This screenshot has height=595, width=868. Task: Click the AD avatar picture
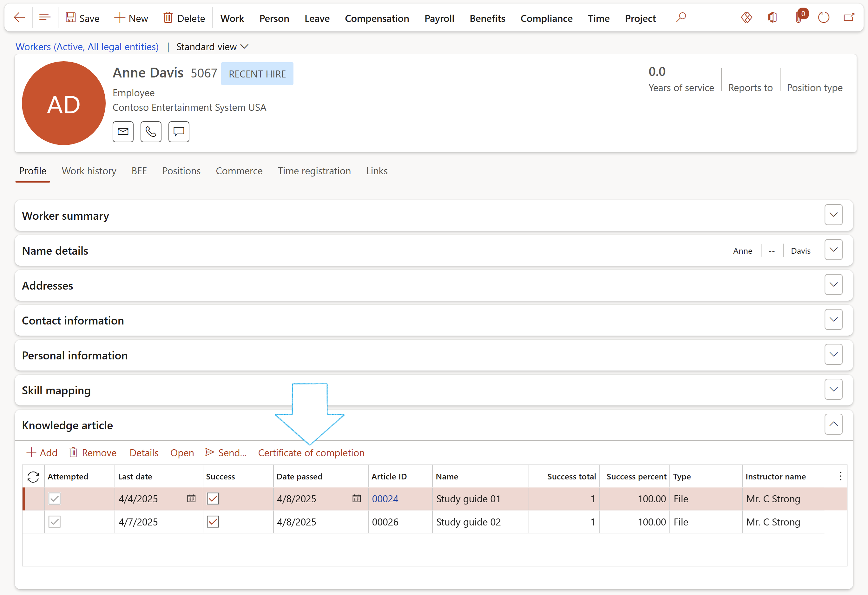coord(63,104)
